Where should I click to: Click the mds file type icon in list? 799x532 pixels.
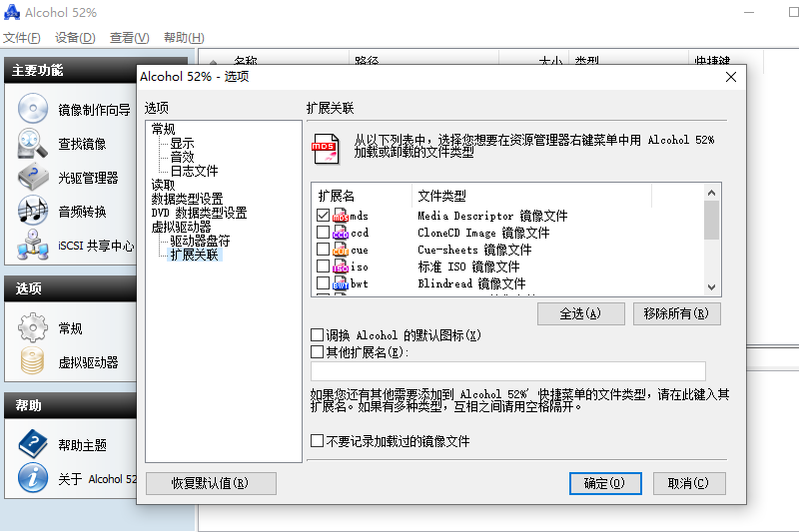[341, 216]
